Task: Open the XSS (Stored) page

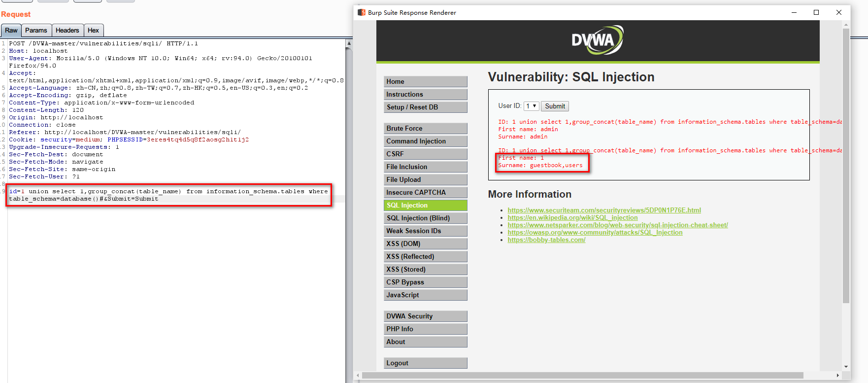Action: click(x=426, y=270)
